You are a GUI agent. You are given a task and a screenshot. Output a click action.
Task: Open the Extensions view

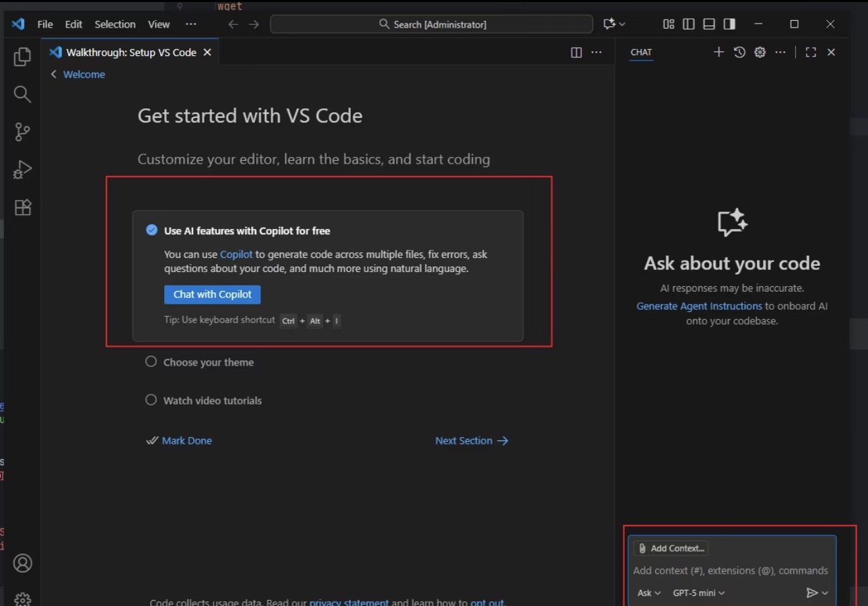pyautogui.click(x=22, y=207)
